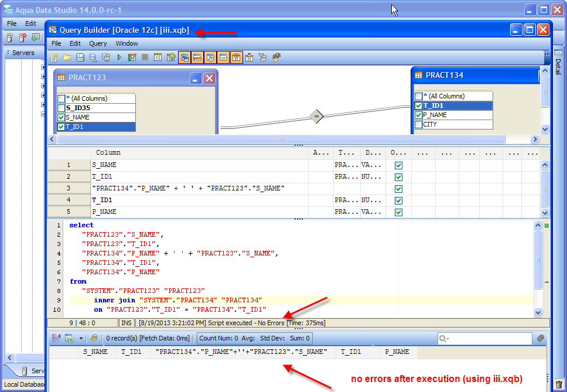Check All Columns checkbox in PRACT134 table

[418, 97]
